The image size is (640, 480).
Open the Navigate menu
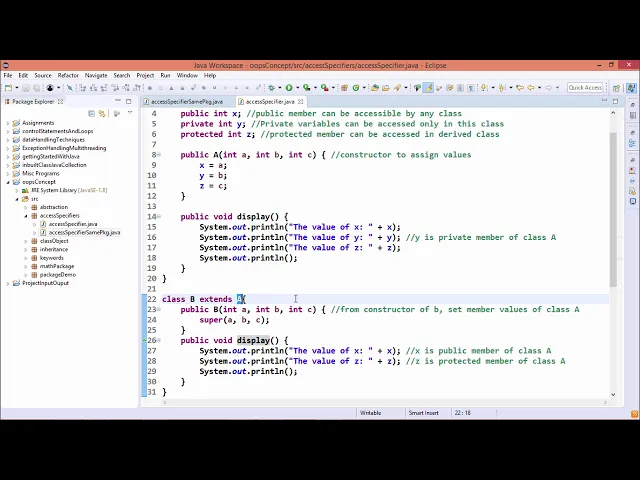(96, 76)
